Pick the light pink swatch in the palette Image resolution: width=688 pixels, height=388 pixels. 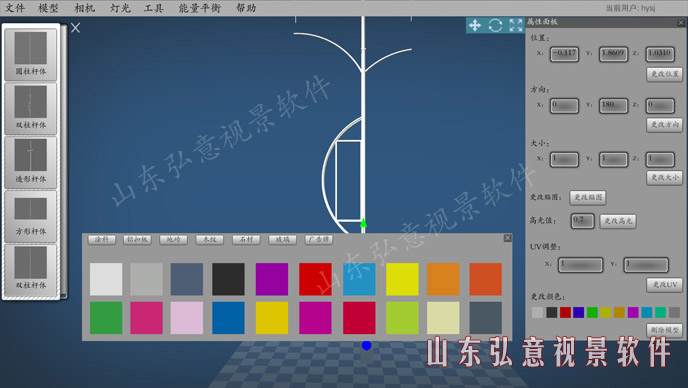(x=187, y=318)
